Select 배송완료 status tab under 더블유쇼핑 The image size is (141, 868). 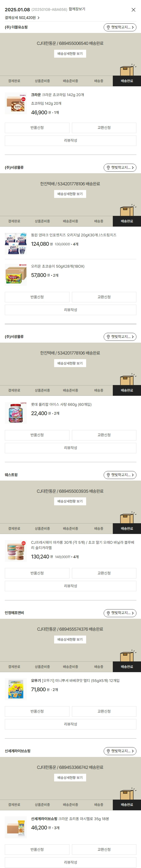[x=127, y=81]
